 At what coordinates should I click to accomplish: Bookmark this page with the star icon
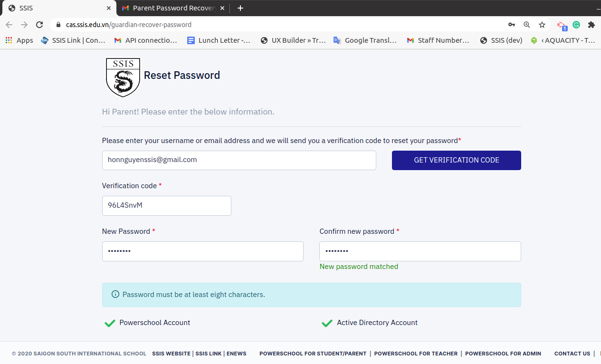pyautogui.click(x=542, y=25)
